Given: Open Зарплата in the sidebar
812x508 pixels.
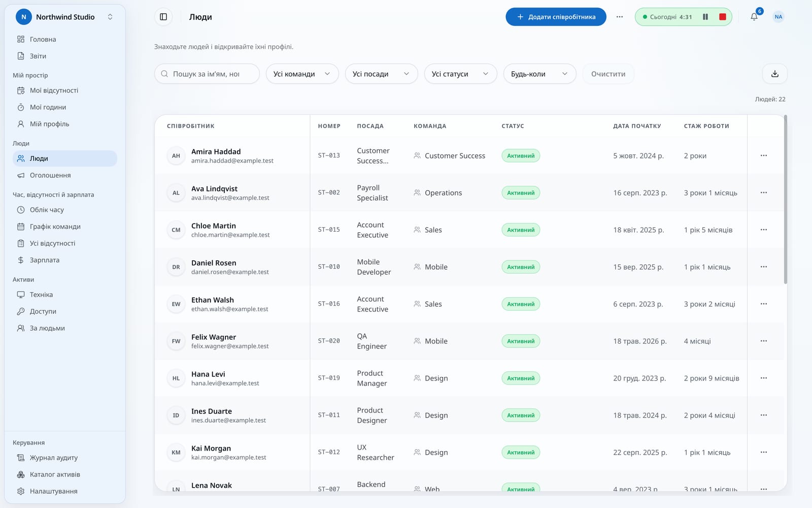Looking at the screenshot, I should pyautogui.click(x=65, y=260).
